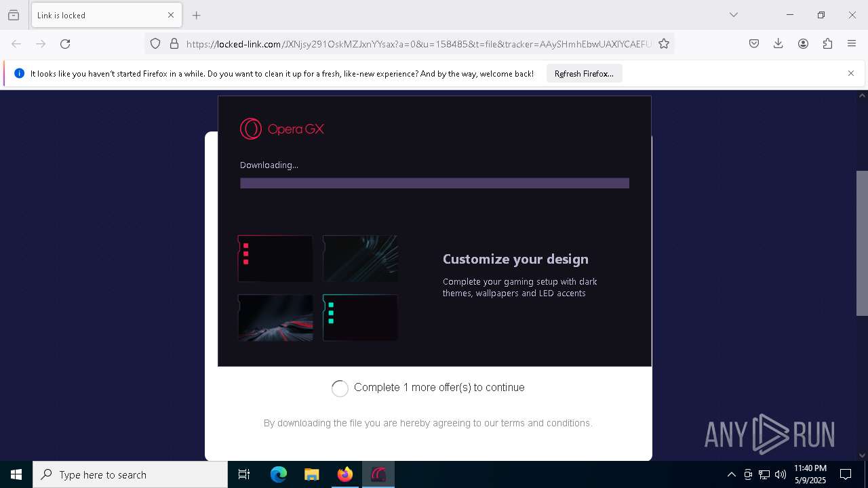
Task: Expand the list all tabs dropdown
Action: [734, 15]
